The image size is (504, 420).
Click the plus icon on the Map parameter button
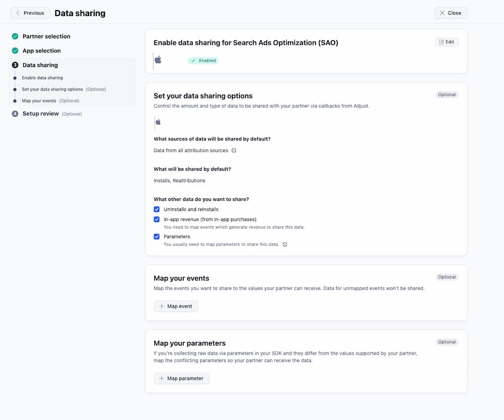(161, 378)
